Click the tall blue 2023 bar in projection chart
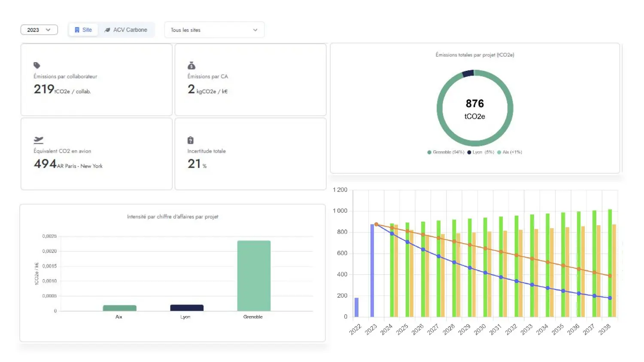 372,270
